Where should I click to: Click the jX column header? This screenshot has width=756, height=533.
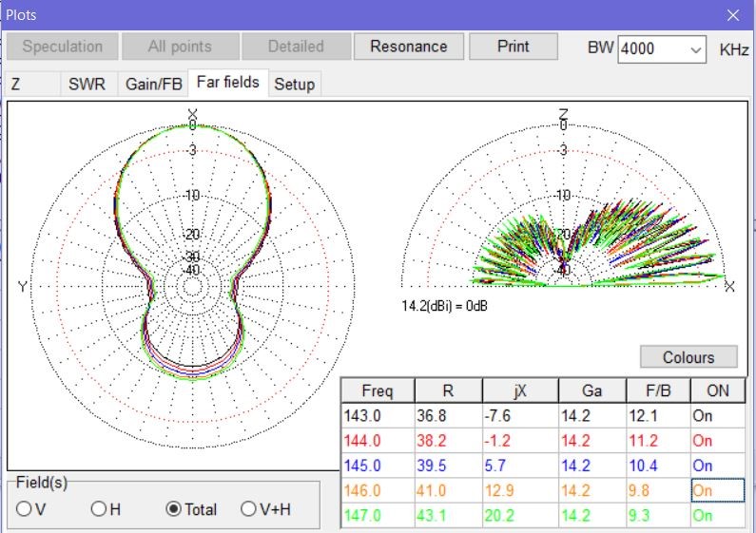pyautogui.click(x=520, y=390)
